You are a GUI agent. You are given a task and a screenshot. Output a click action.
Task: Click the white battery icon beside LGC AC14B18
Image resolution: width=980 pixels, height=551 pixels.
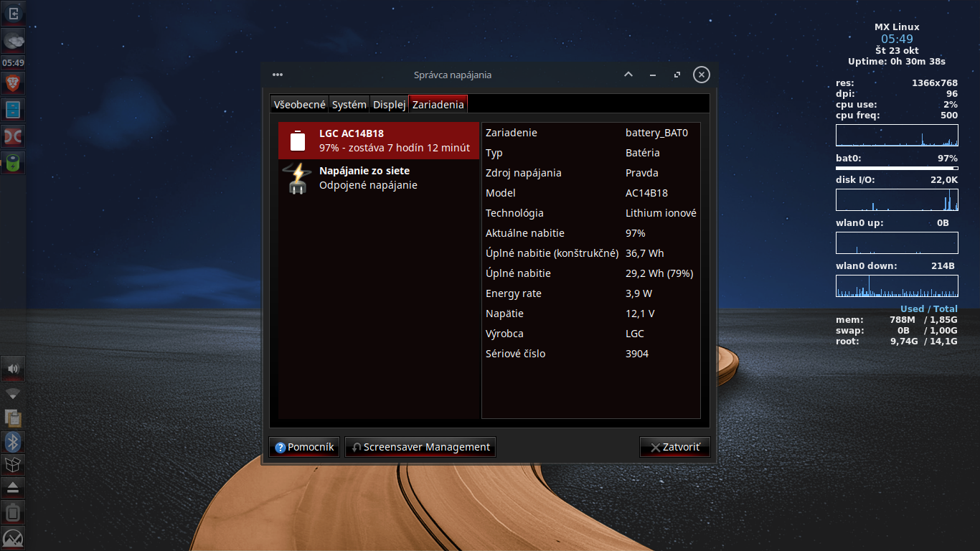(x=298, y=141)
